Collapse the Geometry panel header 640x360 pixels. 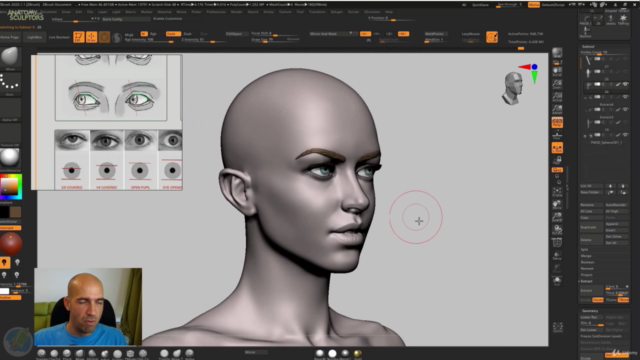point(590,311)
